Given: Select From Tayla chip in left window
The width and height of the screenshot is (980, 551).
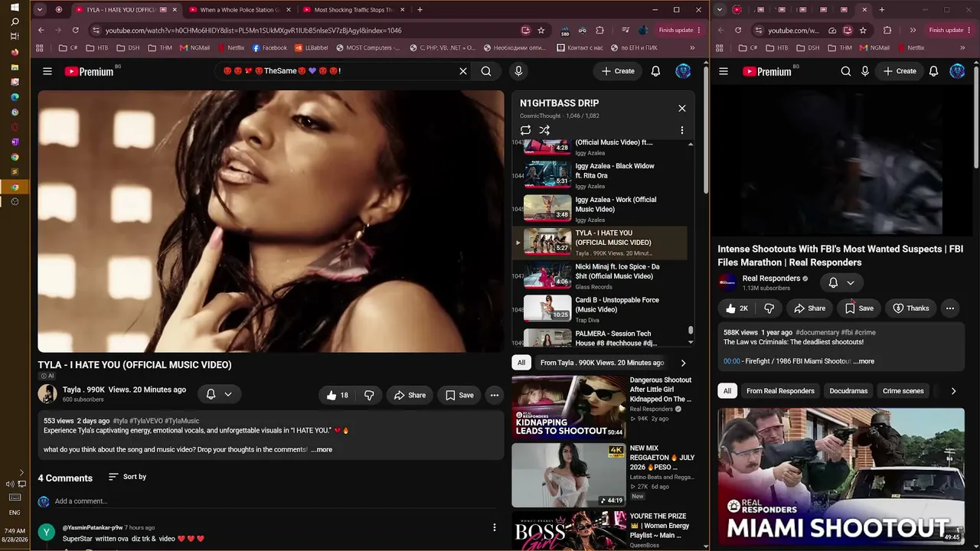Looking at the screenshot, I should pos(602,363).
